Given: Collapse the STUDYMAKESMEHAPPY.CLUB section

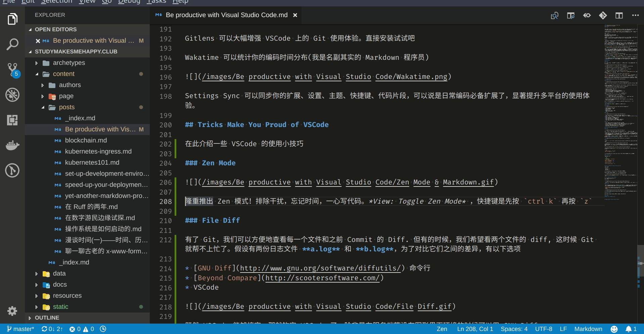Looking at the screenshot, I should click(87, 52).
